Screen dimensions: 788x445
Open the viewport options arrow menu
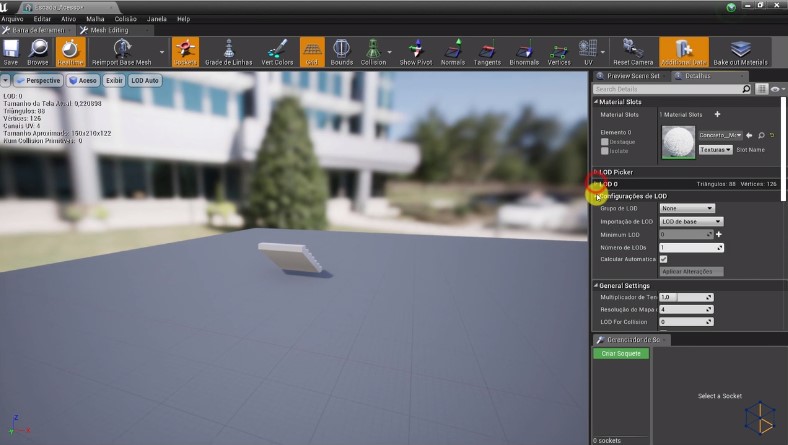5,80
